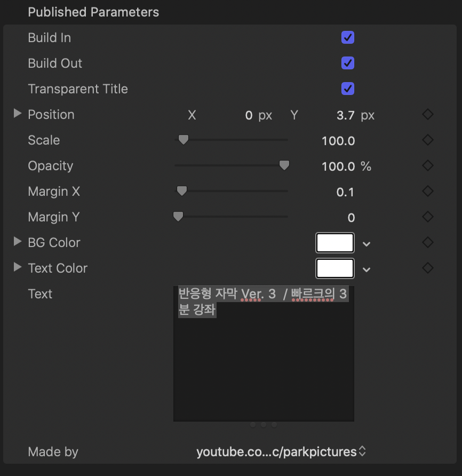The height and width of the screenshot is (476, 462).
Task: Click the Margin X slider handle
Action: pos(182,191)
